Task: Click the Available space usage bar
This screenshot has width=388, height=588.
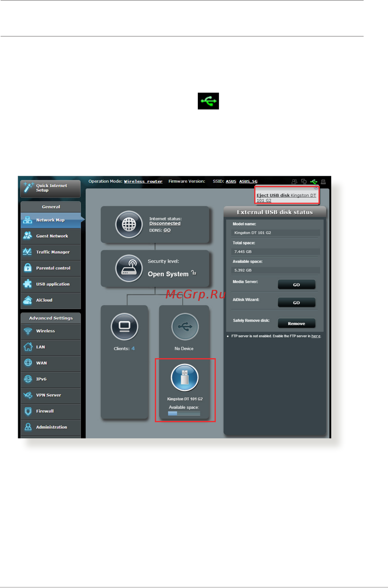Action: coord(184,413)
